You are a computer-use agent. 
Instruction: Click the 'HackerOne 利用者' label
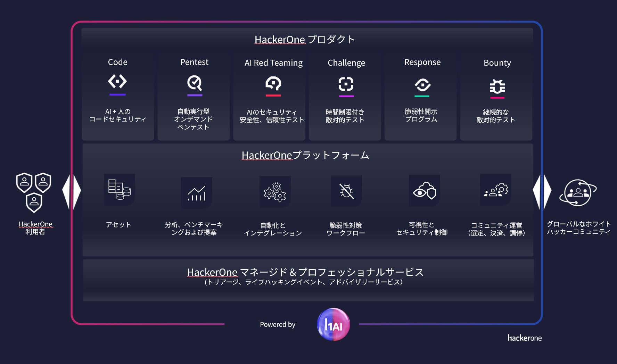point(35,228)
